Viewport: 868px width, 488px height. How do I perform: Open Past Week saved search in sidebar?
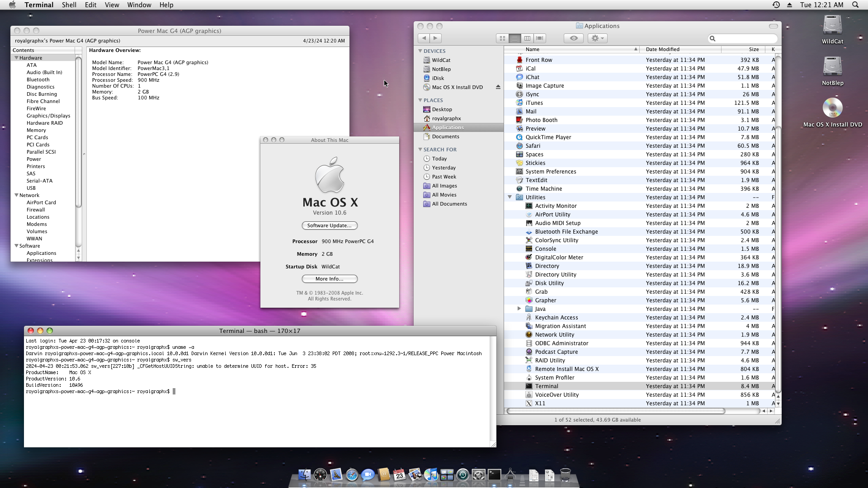458,177
